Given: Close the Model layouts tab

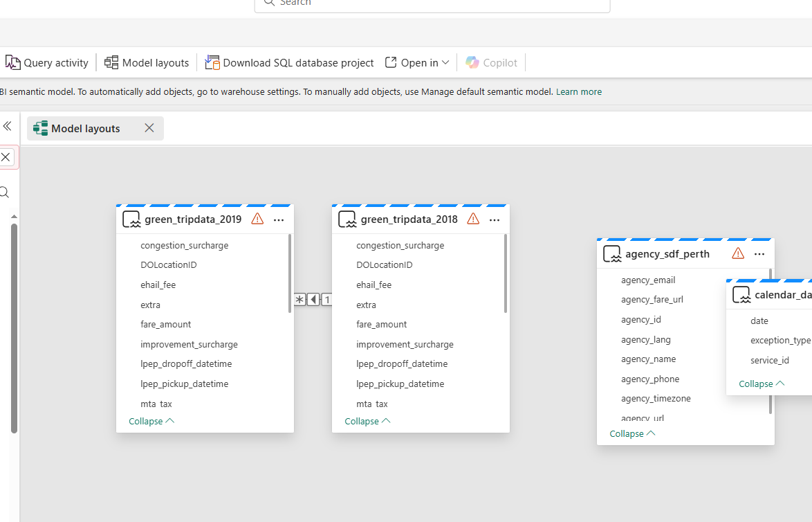Looking at the screenshot, I should [x=149, y=128].
